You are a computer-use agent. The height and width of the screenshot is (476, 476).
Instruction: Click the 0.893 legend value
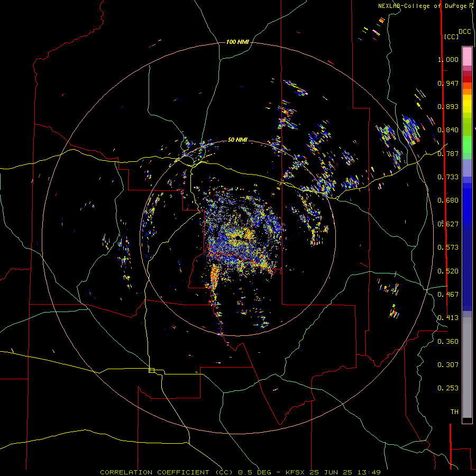click(x=448, y=106)
